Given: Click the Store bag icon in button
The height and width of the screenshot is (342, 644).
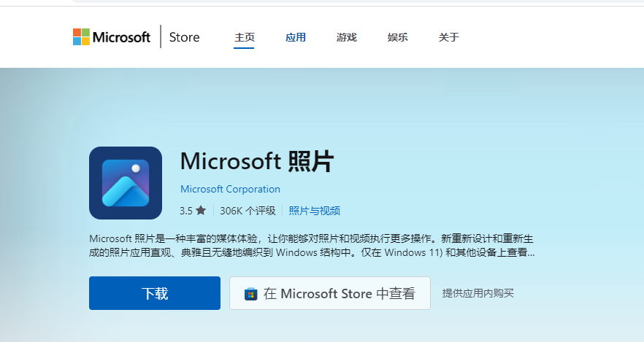Looking at the screenshot, I should (251, 294).
